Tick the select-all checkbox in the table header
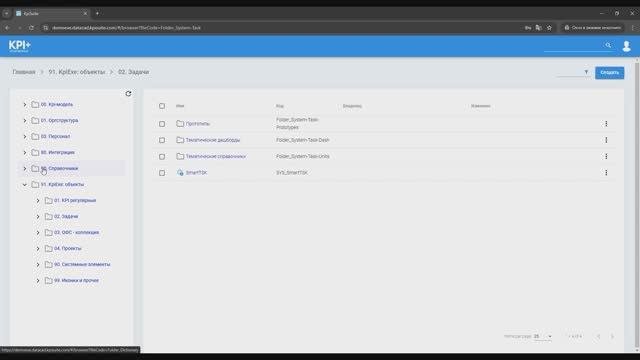 (x=162, y=106)
